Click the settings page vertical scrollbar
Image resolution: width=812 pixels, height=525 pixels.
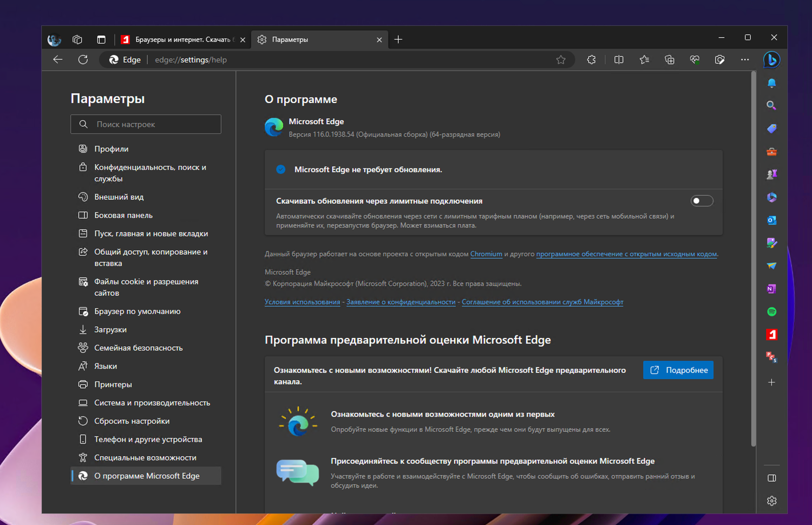(x=753, y=259)
